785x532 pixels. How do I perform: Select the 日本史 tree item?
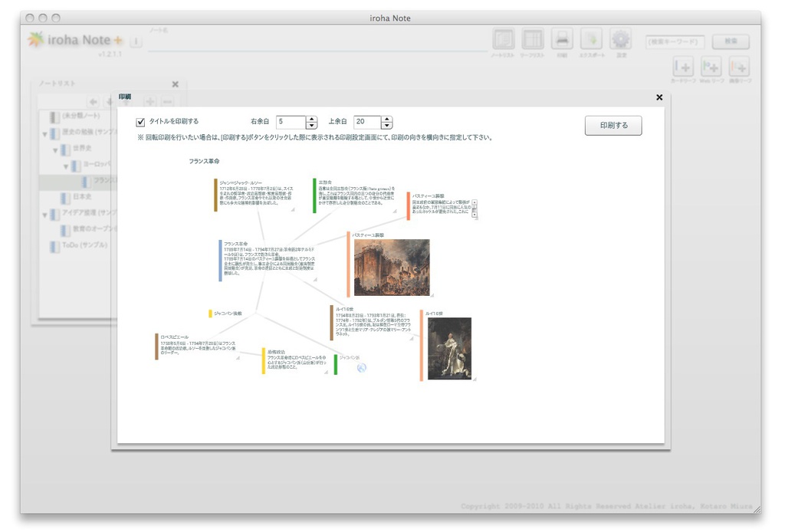[76, 197]
